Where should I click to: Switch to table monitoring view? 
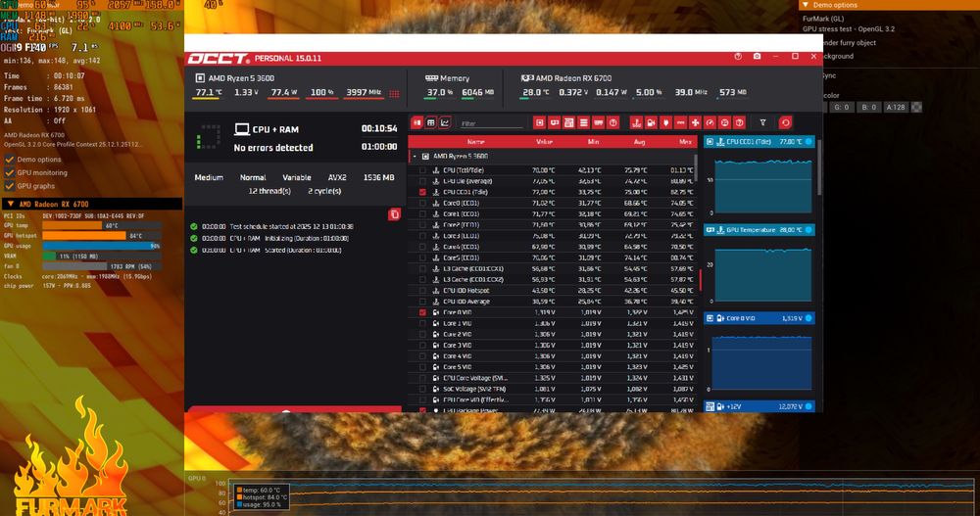[430, 123]
